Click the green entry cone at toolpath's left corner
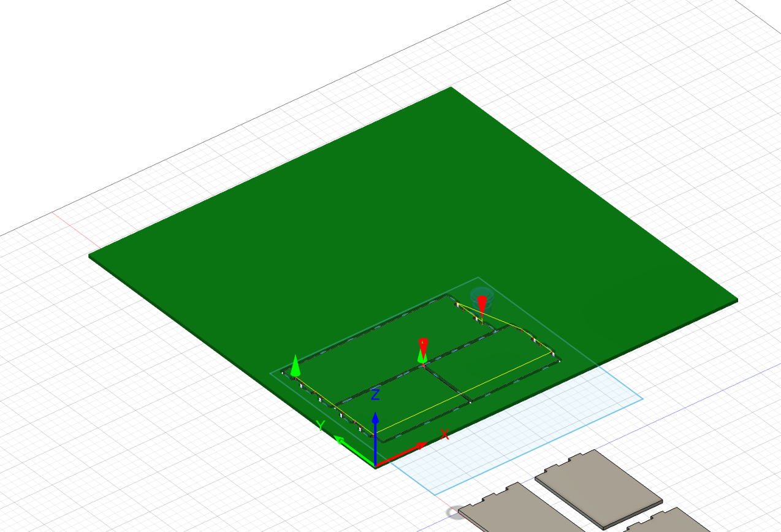The width and height of the screenshot is (781, 532). click(x=295, y=365)
